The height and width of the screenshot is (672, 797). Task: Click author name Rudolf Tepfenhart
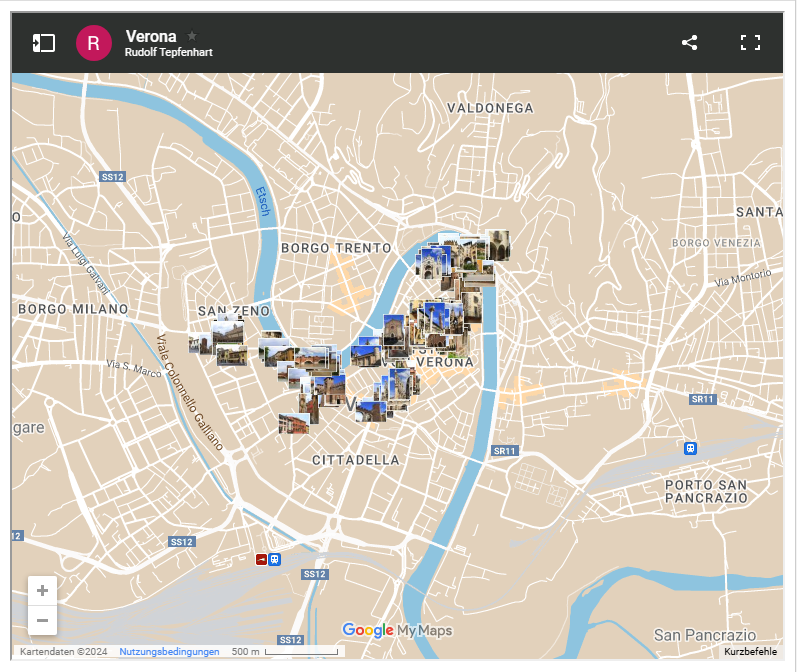point(168,53)
